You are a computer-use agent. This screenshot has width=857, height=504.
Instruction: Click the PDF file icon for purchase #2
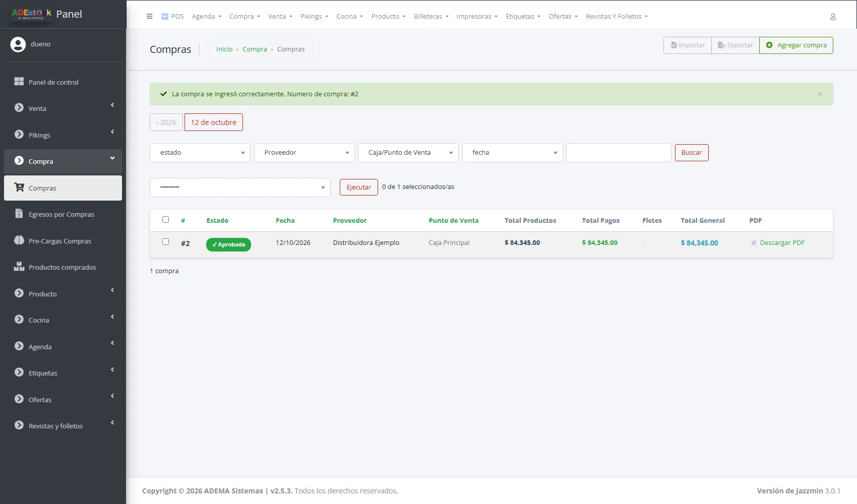754,243
